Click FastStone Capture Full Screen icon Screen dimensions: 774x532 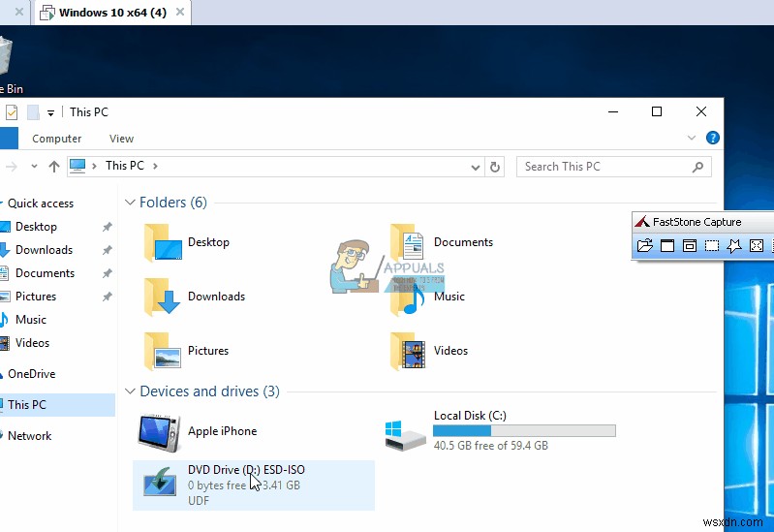757,245
